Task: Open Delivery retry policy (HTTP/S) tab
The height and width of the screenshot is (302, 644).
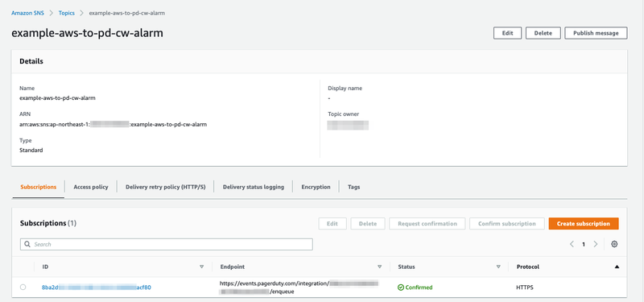Action: click(x=166, y=187)
